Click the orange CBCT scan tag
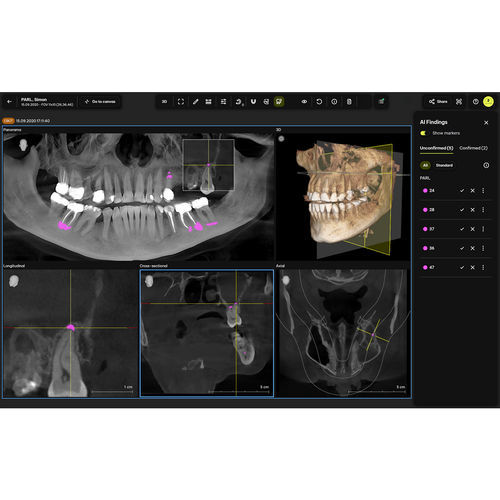The width and height of the screenshot is (500, 500). 8,121
